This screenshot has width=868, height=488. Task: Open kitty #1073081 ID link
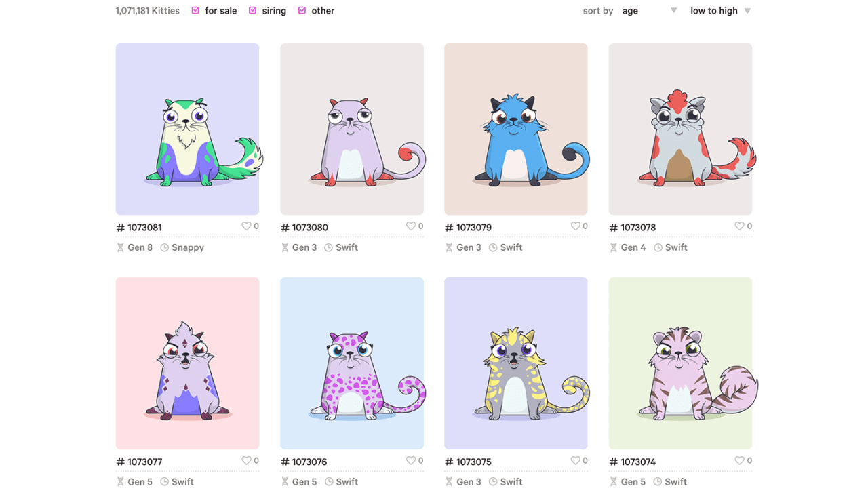coord(139,228)
